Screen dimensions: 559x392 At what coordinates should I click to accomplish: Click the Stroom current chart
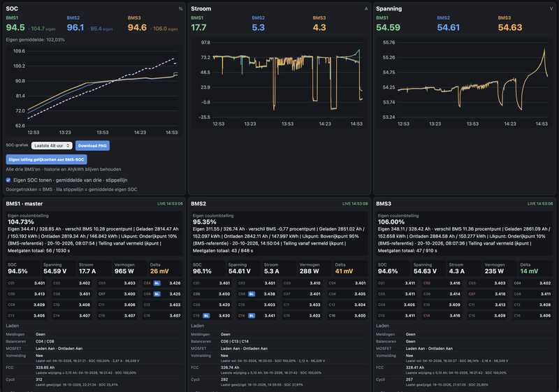[279, 82]
